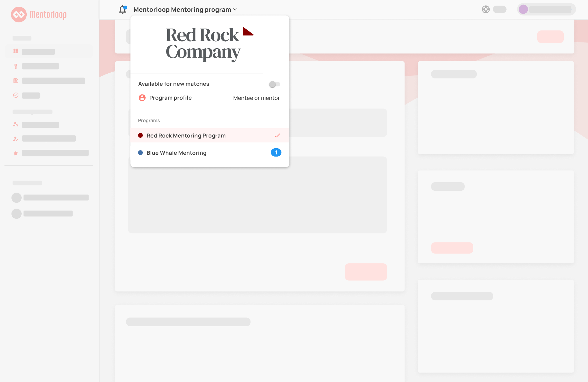Open the notifications bell

point(123,10)
